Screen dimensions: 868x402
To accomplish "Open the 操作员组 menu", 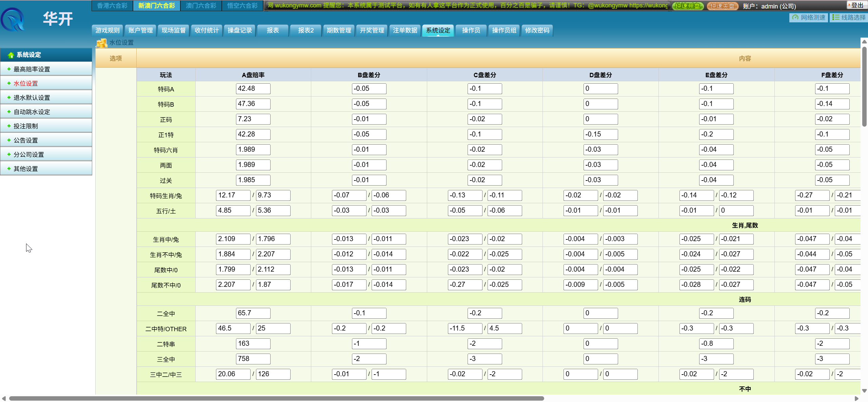I will coord(504,30).
